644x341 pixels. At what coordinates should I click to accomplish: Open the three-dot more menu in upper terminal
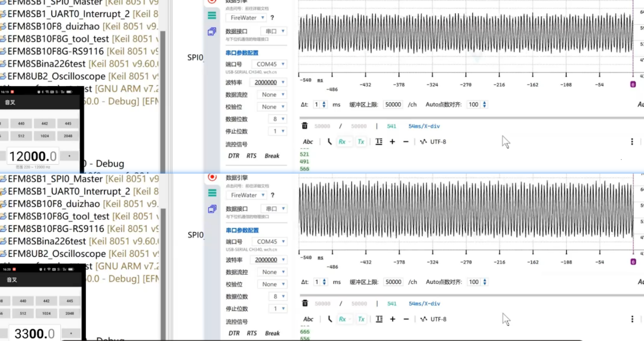coord(632,142)
